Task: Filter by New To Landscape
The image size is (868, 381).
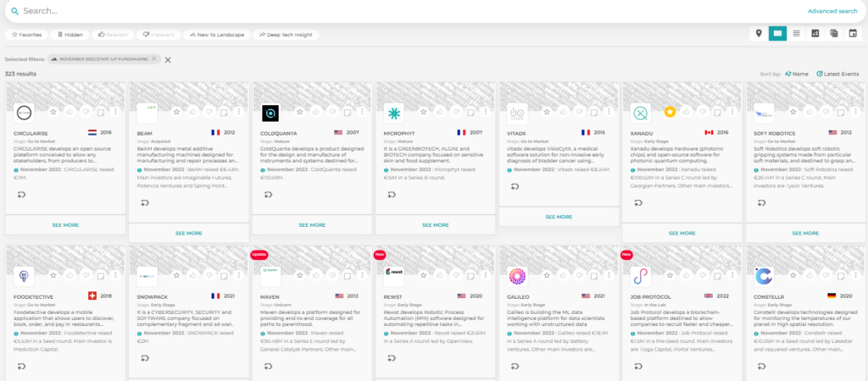Action: coord(216,35)
